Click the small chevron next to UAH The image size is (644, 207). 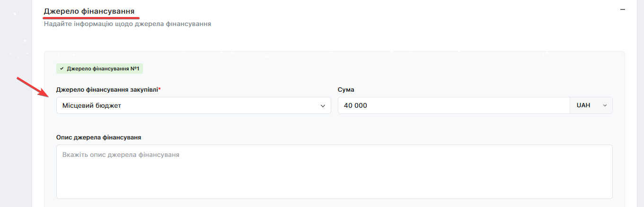point(604,106)
